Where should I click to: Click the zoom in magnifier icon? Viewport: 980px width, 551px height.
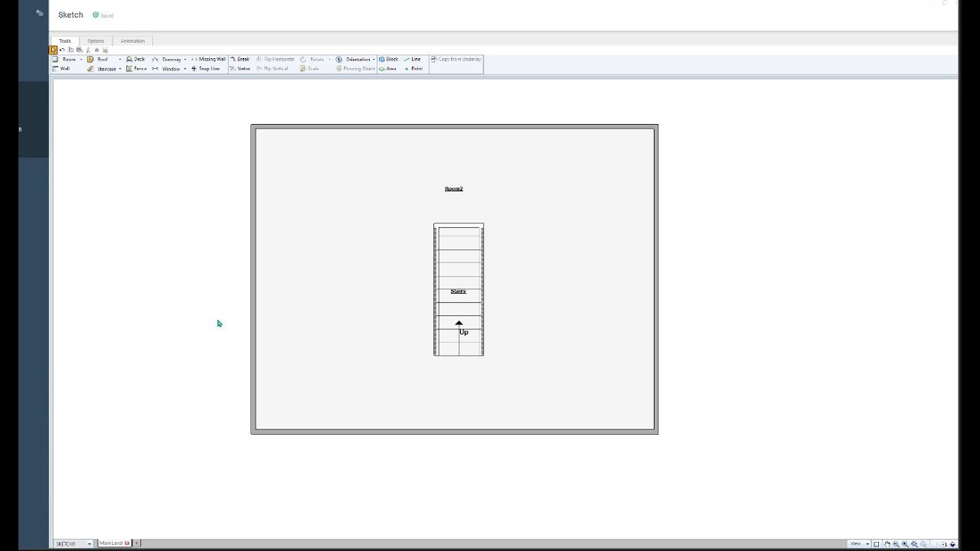[x=905, y=544]
